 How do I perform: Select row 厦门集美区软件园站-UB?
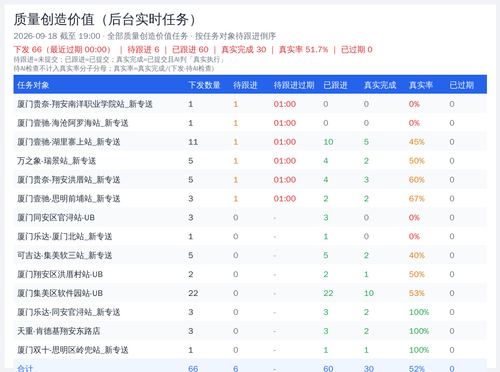point(250,293)
